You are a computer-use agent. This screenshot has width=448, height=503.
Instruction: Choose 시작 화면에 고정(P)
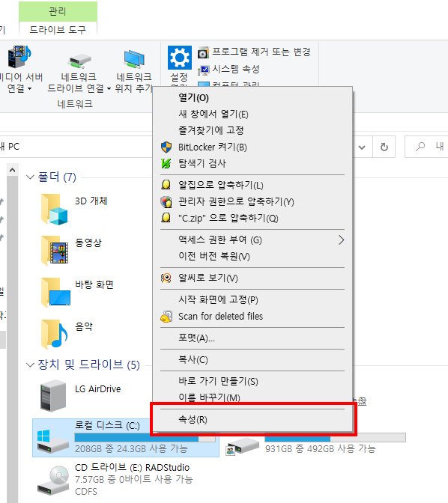point(252,299)
